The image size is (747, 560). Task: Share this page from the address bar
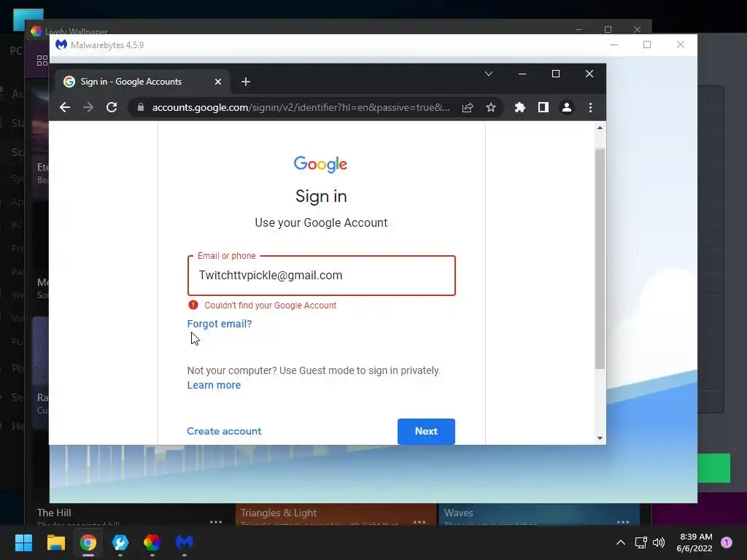pos(468,108)
